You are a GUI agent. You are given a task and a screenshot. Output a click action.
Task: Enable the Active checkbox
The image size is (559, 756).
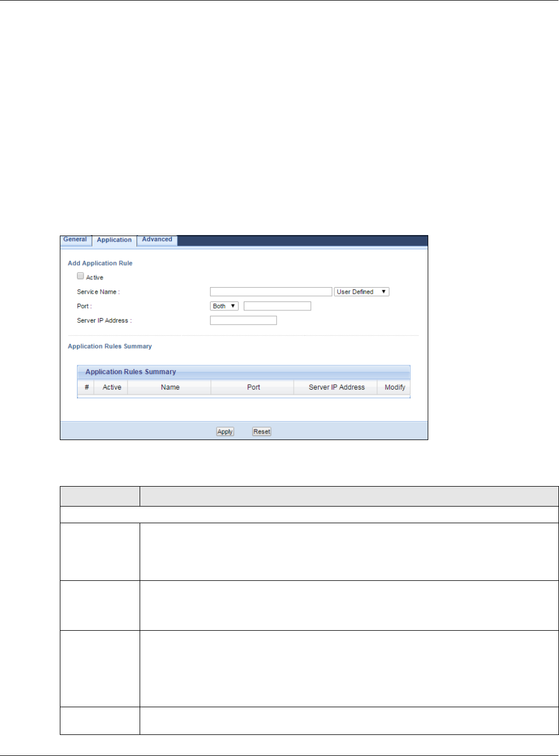(x=80, y=276)
